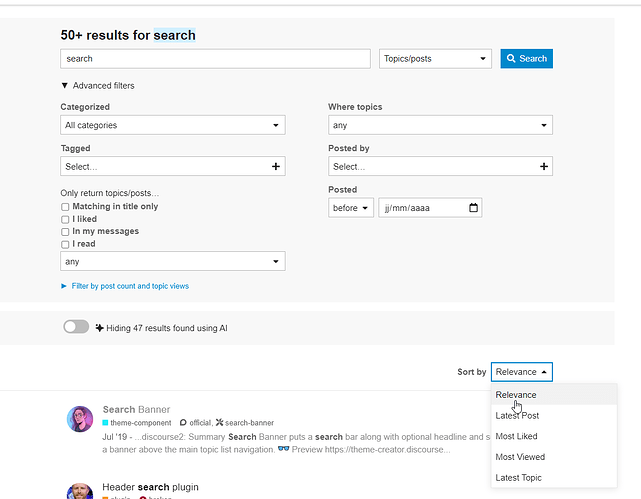Select Relevance sort option

(x=554, y=395)
